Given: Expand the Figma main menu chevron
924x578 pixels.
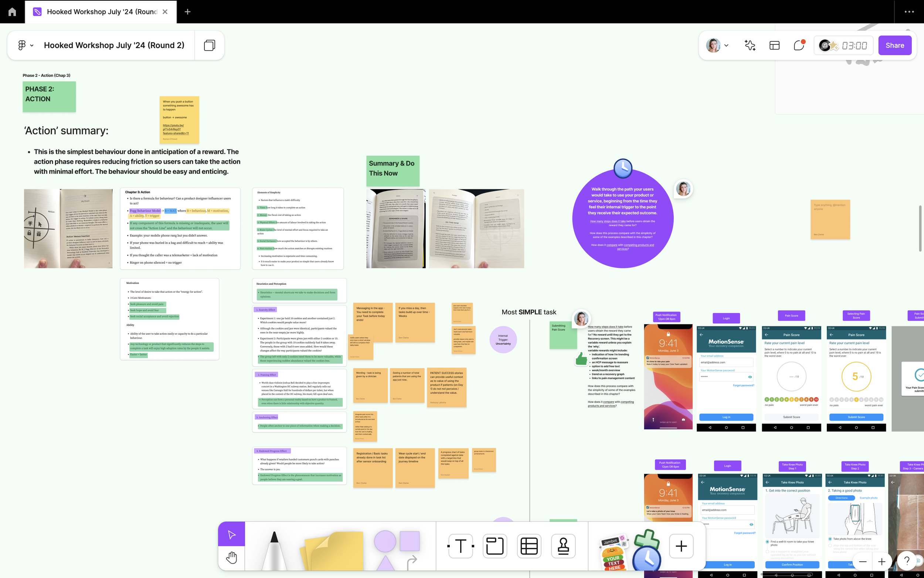Looking at the screenshot, I should click(x=32, y=45).
